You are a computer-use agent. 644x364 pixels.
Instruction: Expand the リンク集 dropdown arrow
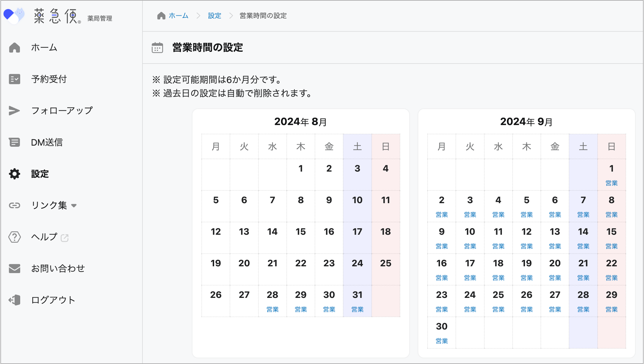(x=74, y=206)
